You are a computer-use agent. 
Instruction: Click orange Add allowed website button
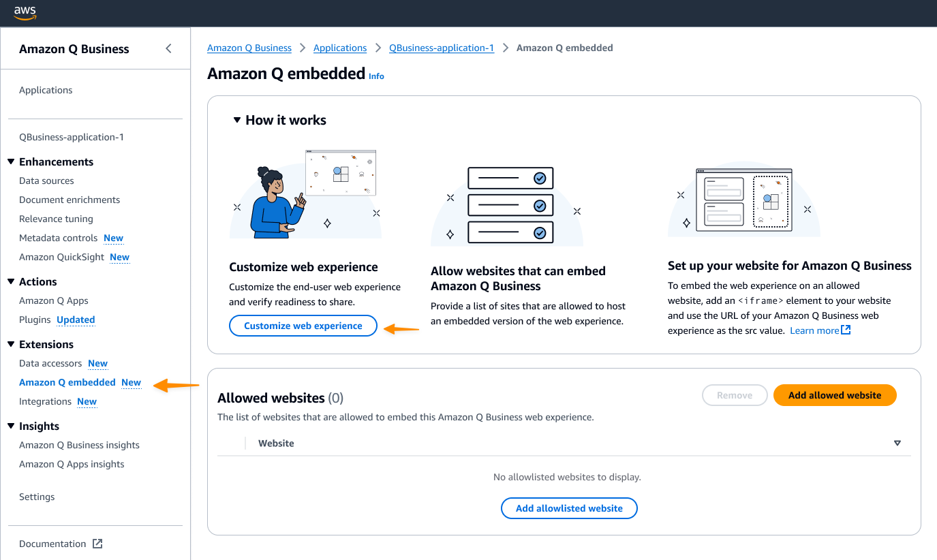[835, 395]
